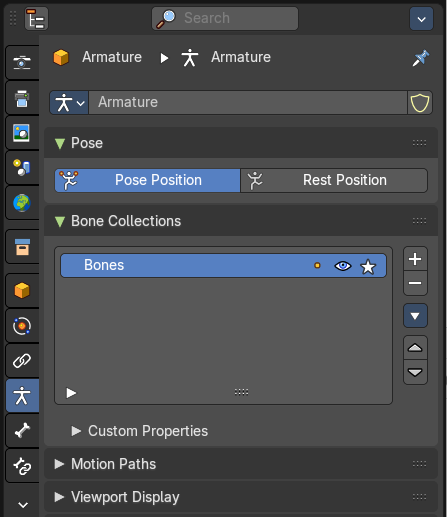Click the editor type selector icon
Image resolution: width=447 pixels, height=517 pixels.
pos(36,19)
